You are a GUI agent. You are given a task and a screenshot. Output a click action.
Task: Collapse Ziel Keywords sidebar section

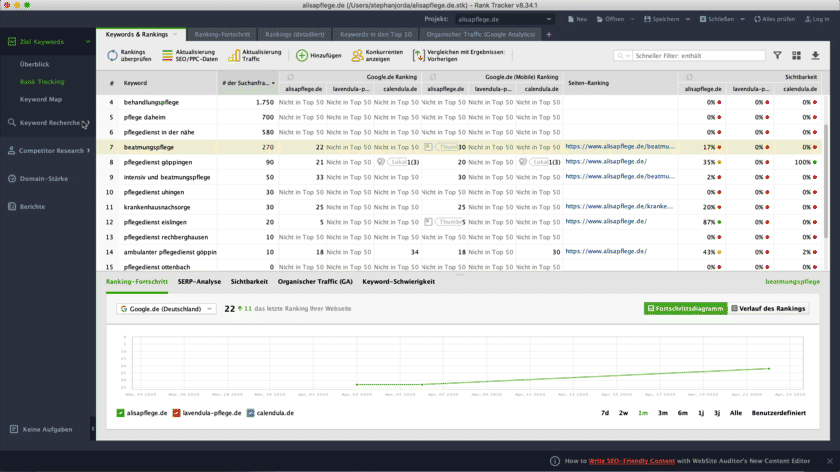[x=88, y=42]
